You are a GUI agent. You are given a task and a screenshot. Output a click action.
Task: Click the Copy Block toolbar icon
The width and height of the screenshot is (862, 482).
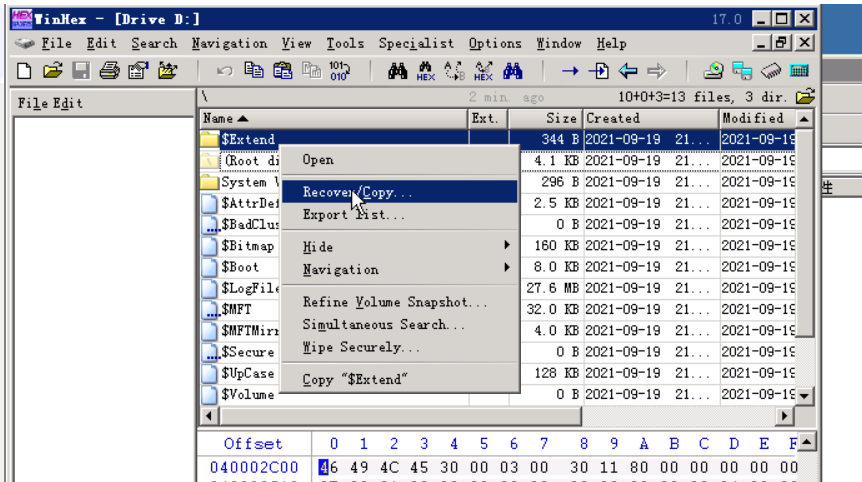[253, 71]
